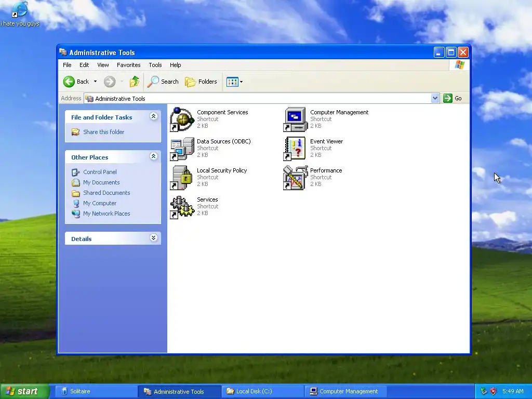This screenshot has height=399, width=532.
Task: Maximize the Administrative Tools window
Action: [x=451, y=52]
